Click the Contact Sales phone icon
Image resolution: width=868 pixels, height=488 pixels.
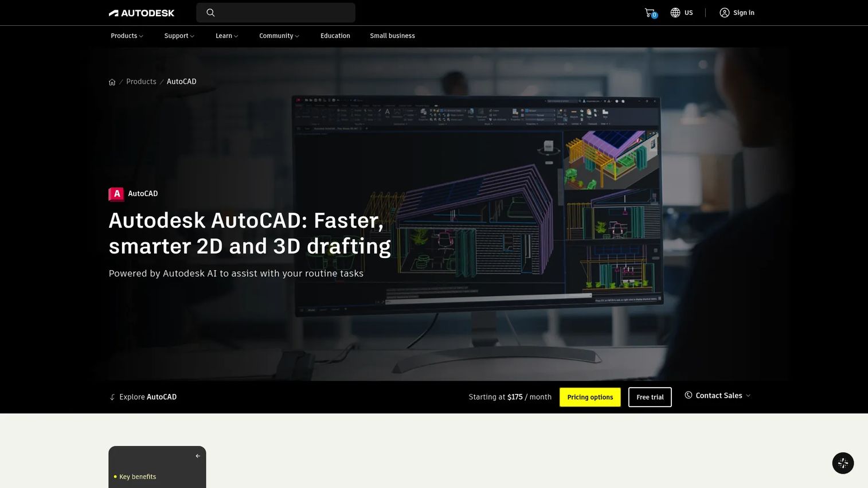click(x=689, y=395)
